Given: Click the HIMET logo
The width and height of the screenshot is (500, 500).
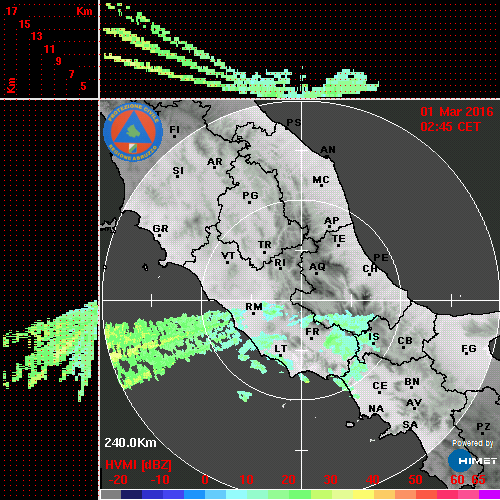Looking at the screenshot, I should (472, 461).
